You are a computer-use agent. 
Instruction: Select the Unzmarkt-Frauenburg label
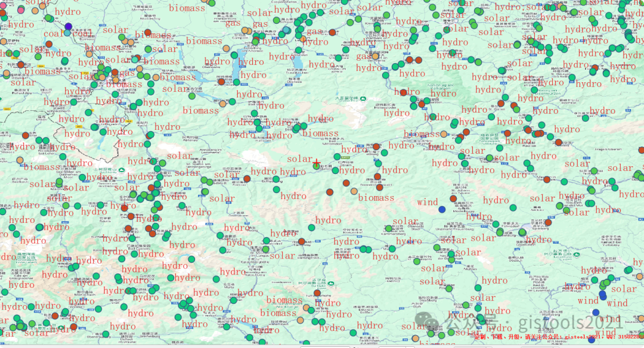(x=454, y=226)
